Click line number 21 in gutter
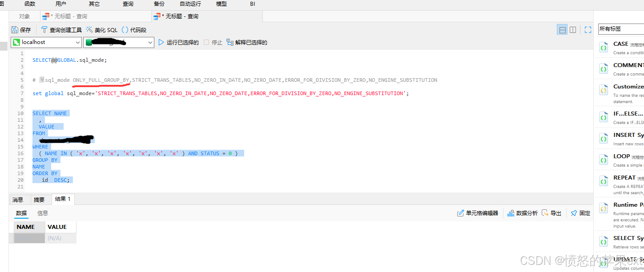644x272 pixels. (20, 187)
